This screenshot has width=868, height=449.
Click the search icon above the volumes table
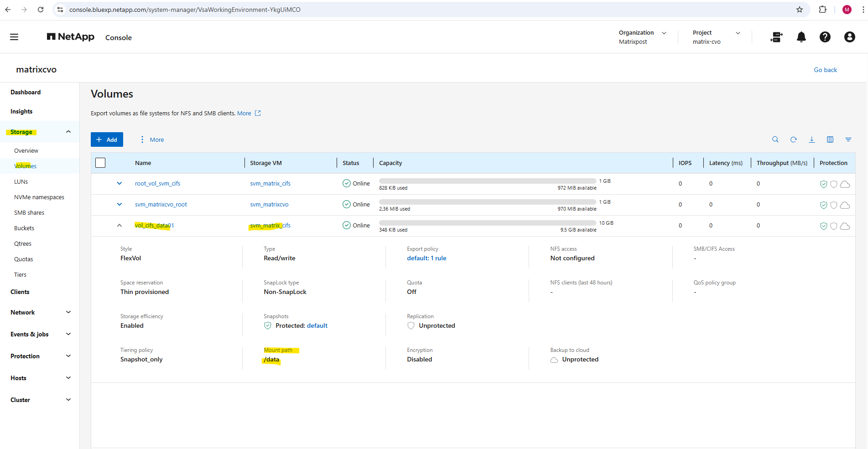tap(775, 139)
